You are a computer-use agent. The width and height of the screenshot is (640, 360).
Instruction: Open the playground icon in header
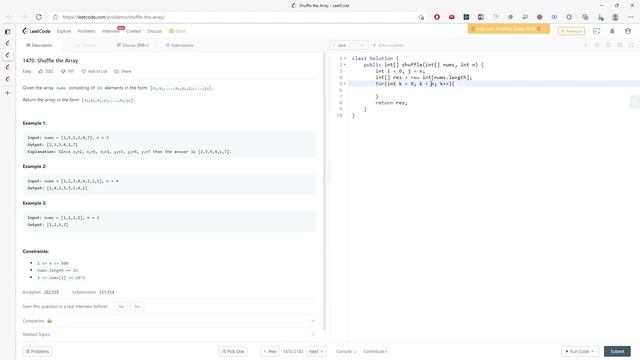[596, 31]
